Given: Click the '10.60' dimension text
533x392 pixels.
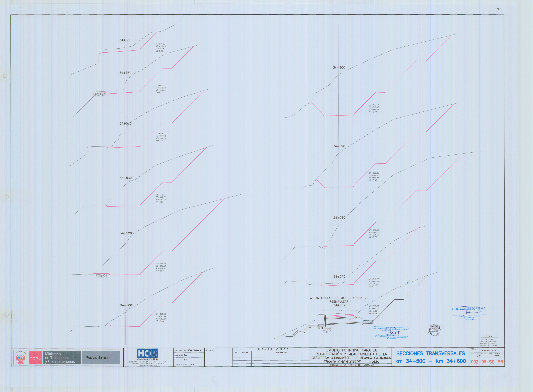Looking at the screenshot, I should coord(340,310).
